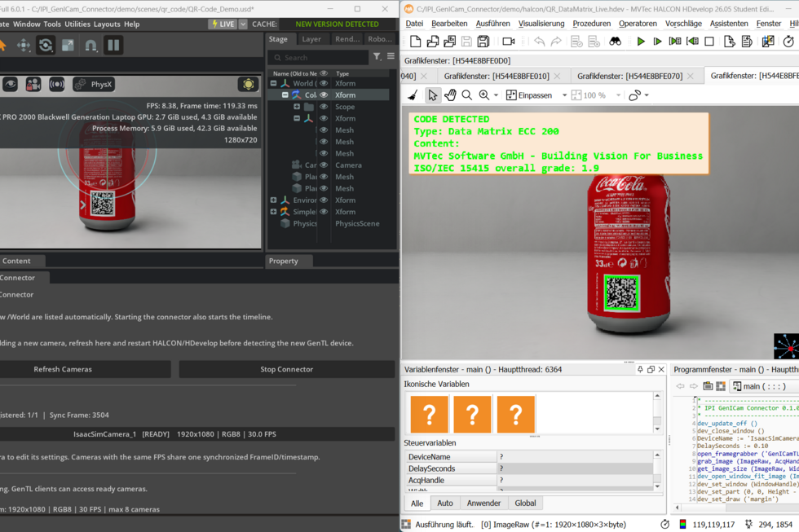Click Stop Connector button

pyautogui.click(x=286, y=369)
